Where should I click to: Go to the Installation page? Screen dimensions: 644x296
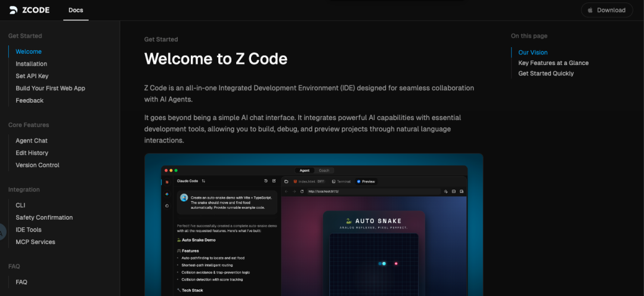(31, 64)
